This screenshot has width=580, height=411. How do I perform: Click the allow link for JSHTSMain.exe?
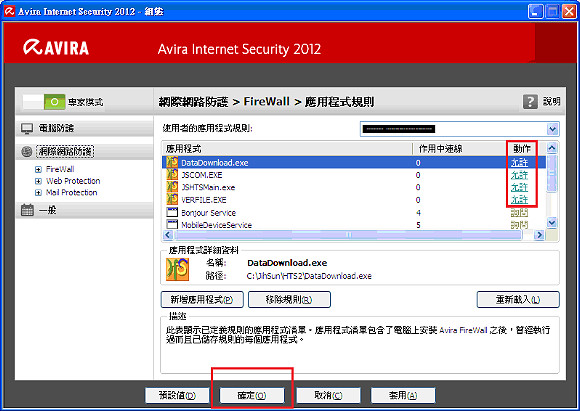(519, 187)
